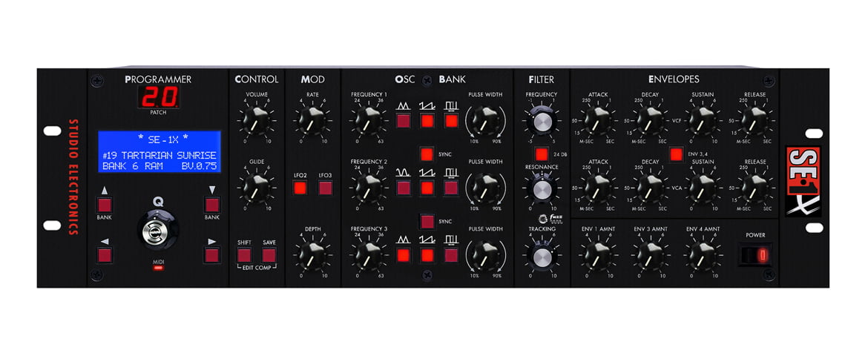Viewport: 868px width, 356px height.
Task: Click the FREQUENCY 3 knob
Action: coord(369,255)
